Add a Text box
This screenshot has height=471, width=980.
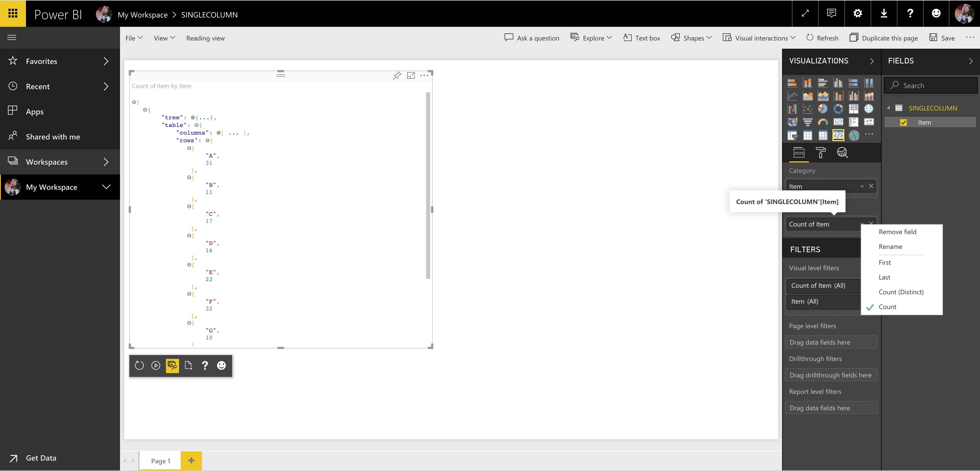point(641,38)
